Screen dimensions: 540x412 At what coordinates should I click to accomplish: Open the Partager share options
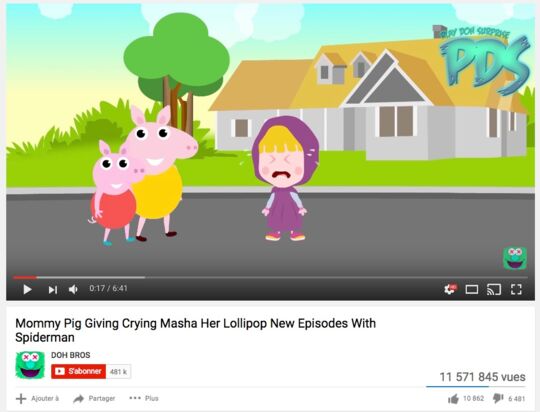point(94,399)
